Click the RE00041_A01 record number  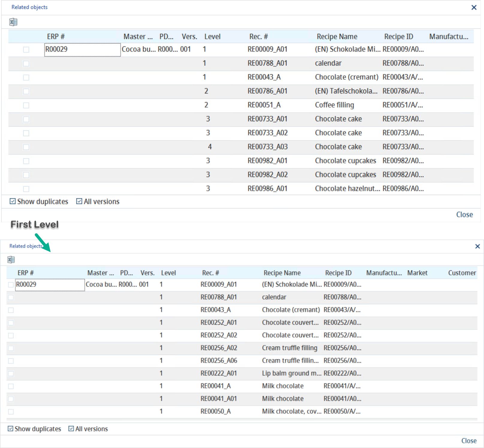click(219, 399)
